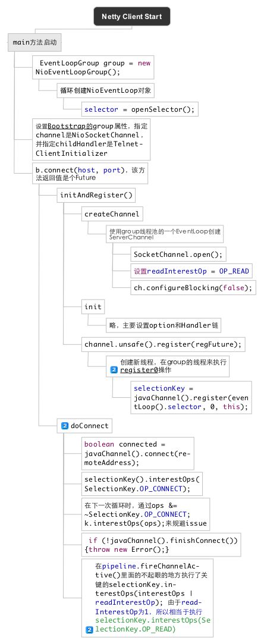Select the b.connect(host, port) node
This screenshot has width=264, height=644.
90,173
